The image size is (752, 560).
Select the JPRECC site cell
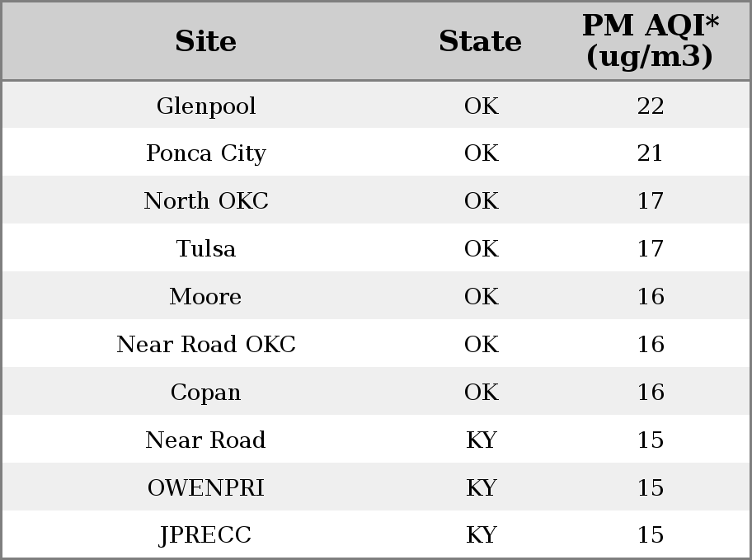(206, 535)
